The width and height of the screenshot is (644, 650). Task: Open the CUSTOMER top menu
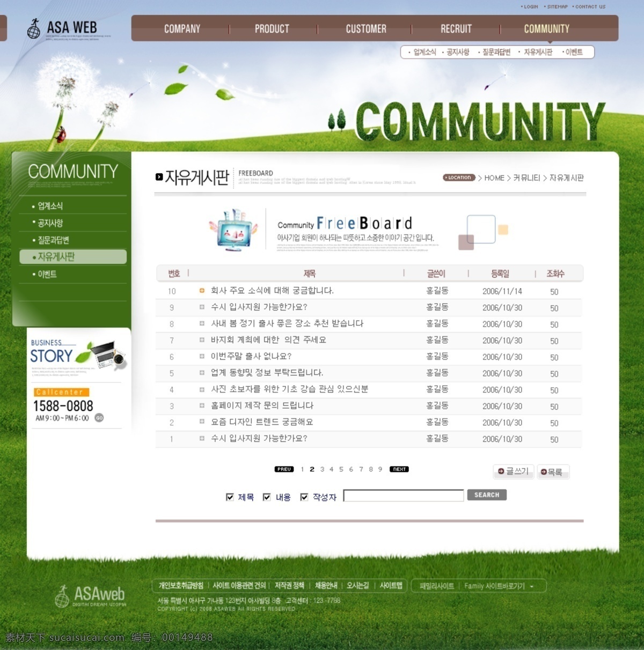pos(366,29)
